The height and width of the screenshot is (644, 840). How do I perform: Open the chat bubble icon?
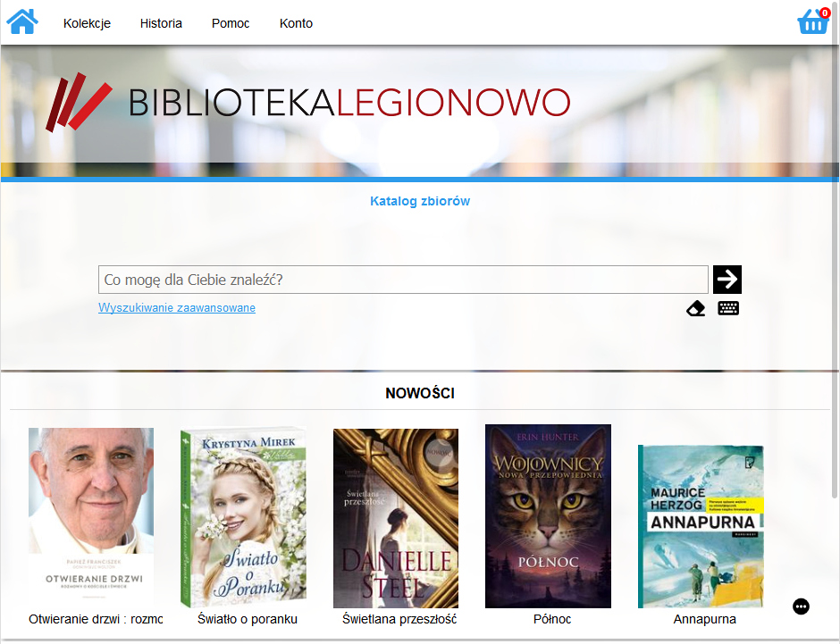coord(801,606)
